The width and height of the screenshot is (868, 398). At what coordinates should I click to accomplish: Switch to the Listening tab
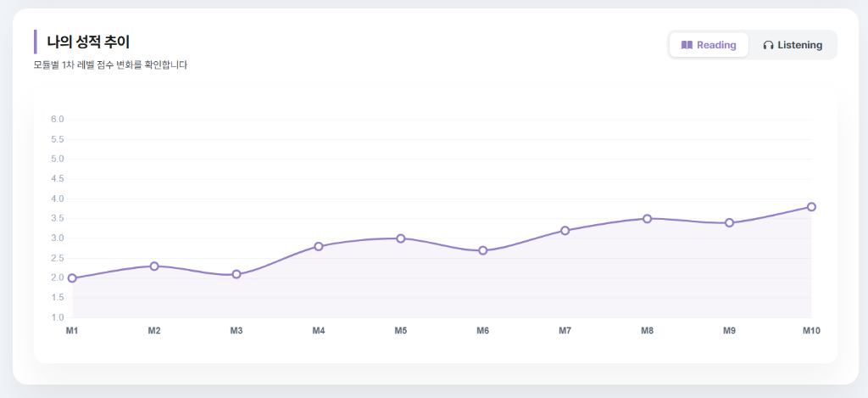click(x=793, y=45)
